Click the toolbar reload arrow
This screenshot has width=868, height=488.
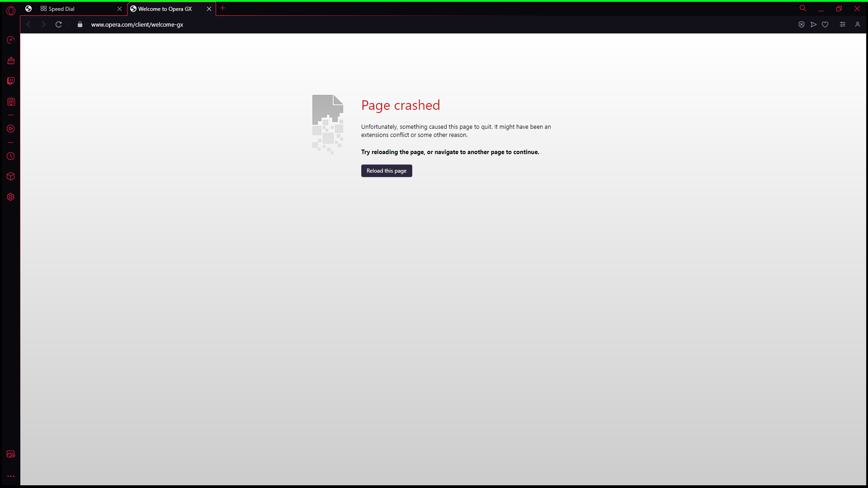click(58, 24)
